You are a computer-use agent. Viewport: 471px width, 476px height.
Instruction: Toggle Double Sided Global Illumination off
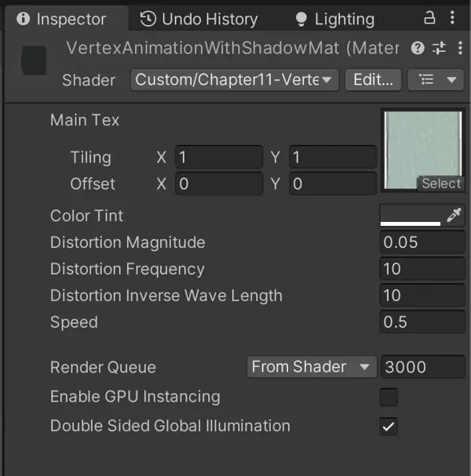coord(389,427)
